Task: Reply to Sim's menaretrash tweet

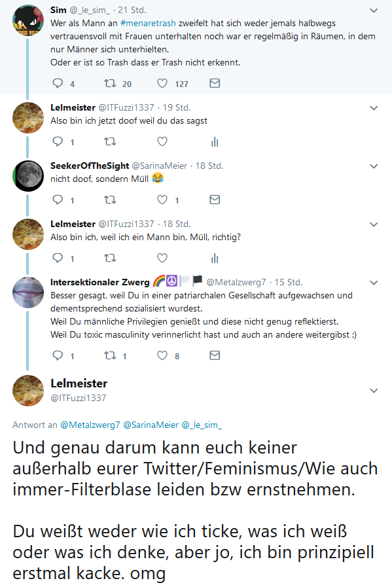Action: (x=58, y=83)
